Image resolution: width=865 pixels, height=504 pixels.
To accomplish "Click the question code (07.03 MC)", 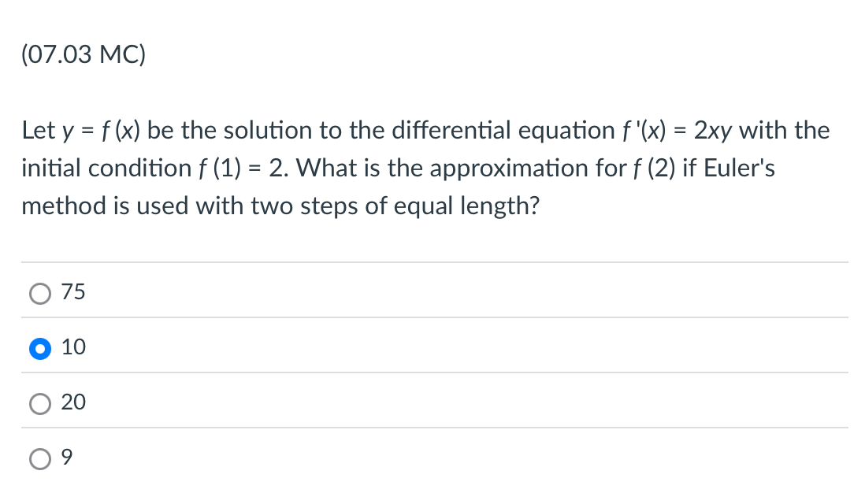I will pyautogui.click(x=83, y=54).
